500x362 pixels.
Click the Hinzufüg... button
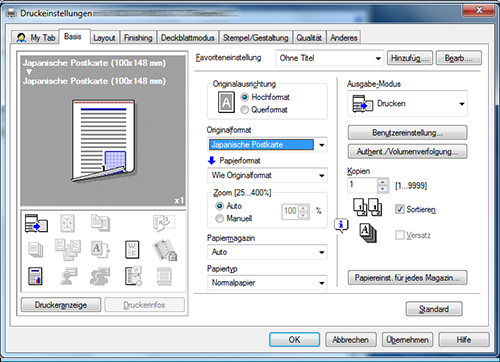click(x=410, y=58)
